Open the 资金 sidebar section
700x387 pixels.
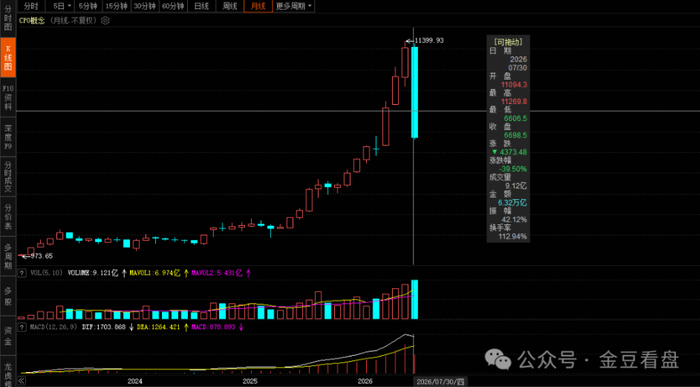pyautogui.click(x=8, y=336)
